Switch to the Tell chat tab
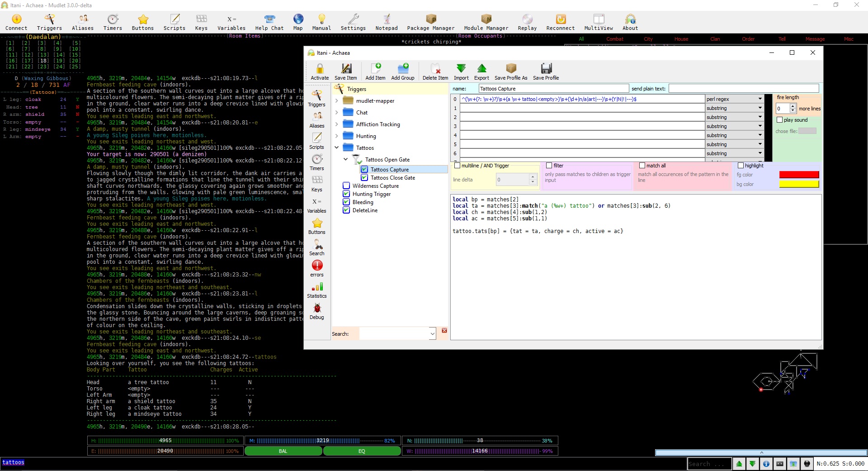This screenshot has height=471, width=868. click(x=782, y=39)
